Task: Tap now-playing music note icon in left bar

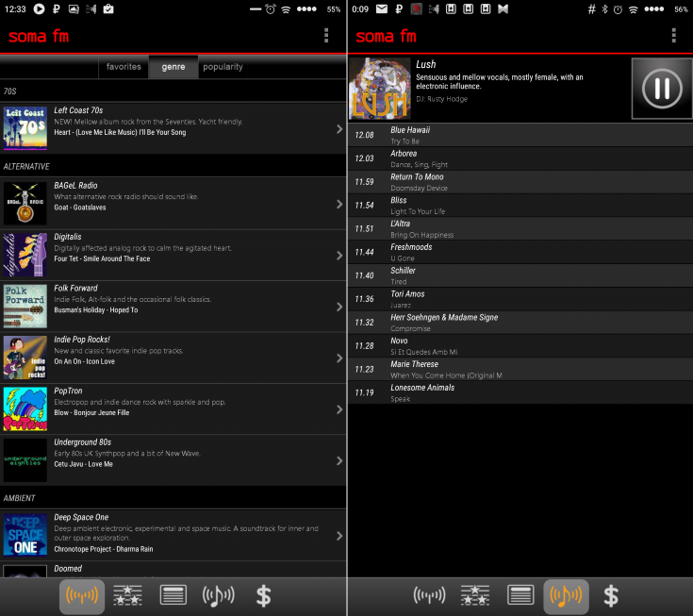Action: click(219, 596)
